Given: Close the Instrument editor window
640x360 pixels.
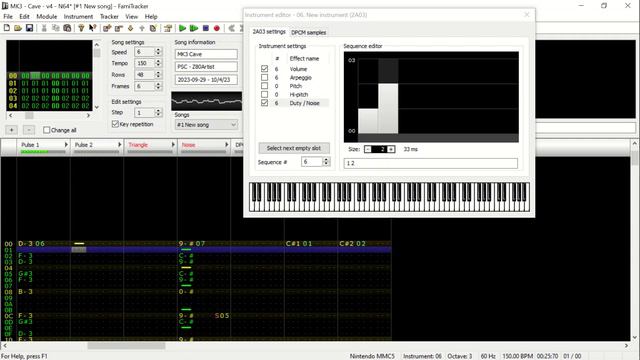Looking at the screenshot, I should coord(527,15).
